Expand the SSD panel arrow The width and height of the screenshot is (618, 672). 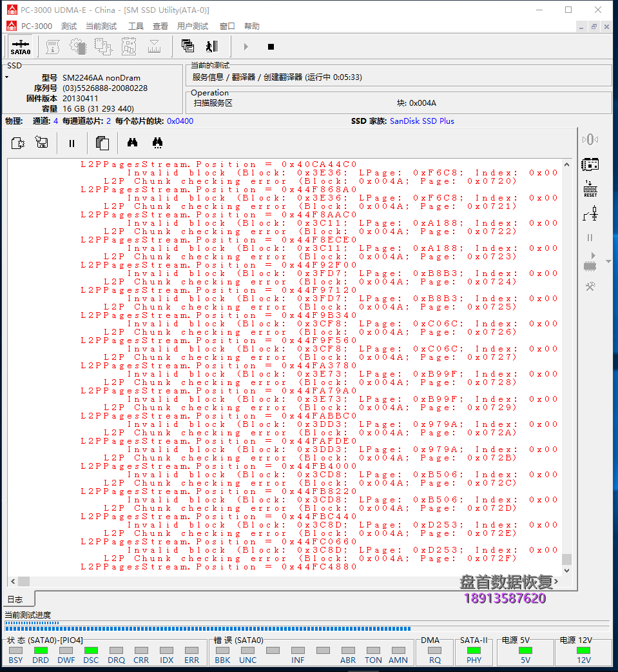tap(7, 77)
